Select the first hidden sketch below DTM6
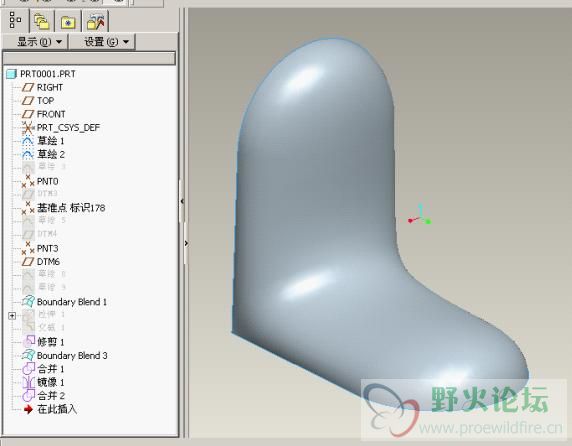Image resolution: width=572 pixels, height=446 pixels. tap(44, 274)
